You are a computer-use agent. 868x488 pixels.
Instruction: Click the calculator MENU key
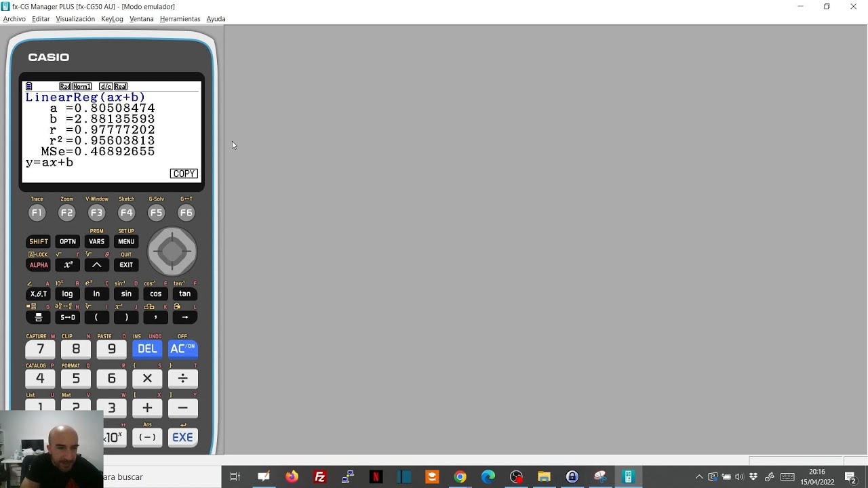[126, 241]
